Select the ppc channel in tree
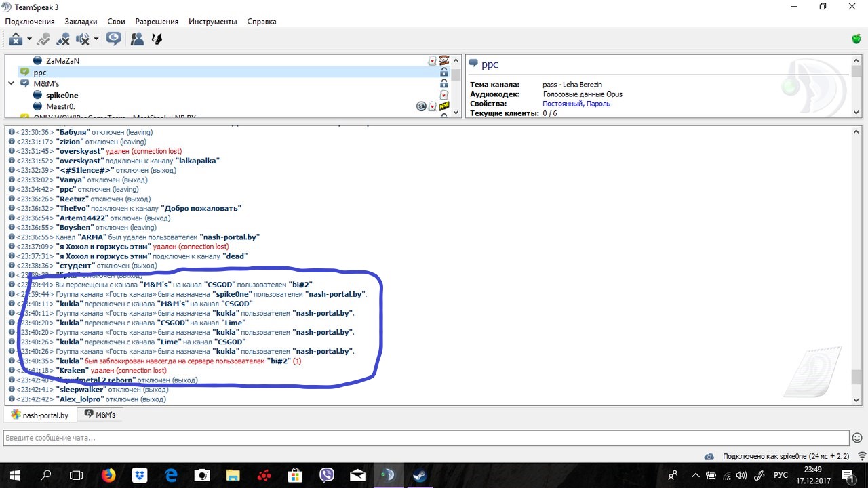868x488 pixels. coord(233,72)
